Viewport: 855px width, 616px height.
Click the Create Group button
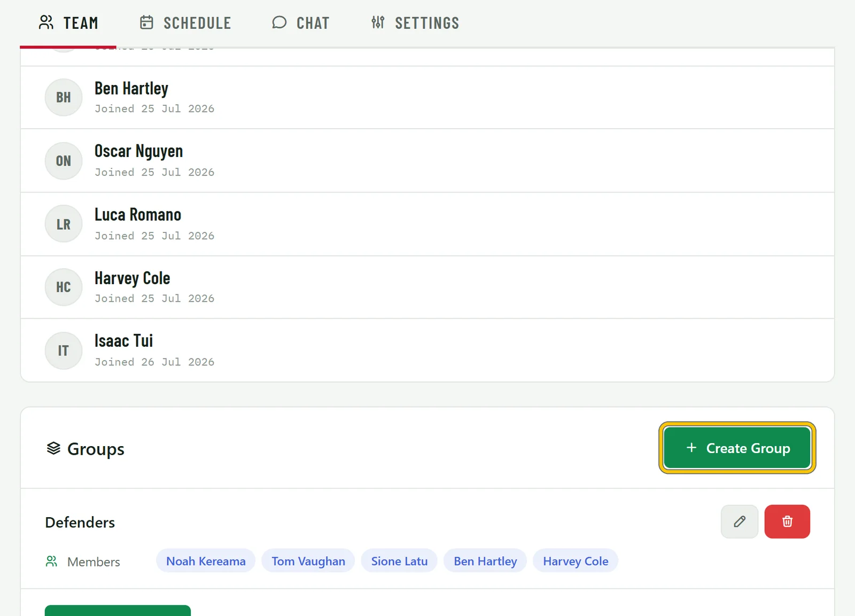(737, 448)
